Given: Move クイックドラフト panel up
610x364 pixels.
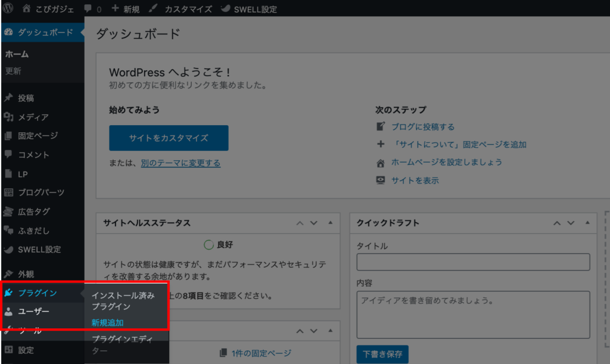Looking at the screenshot, I should (557, 223).
